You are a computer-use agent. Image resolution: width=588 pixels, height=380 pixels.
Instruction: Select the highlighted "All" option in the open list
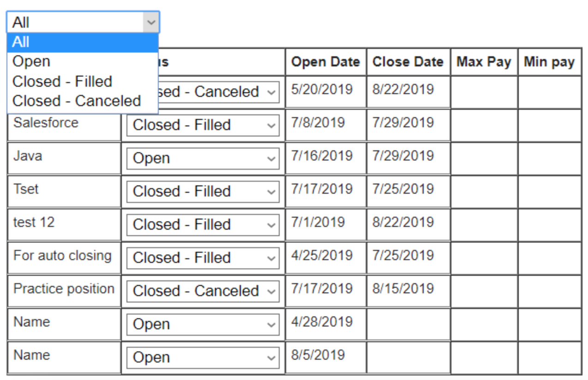tap(83, 42)
